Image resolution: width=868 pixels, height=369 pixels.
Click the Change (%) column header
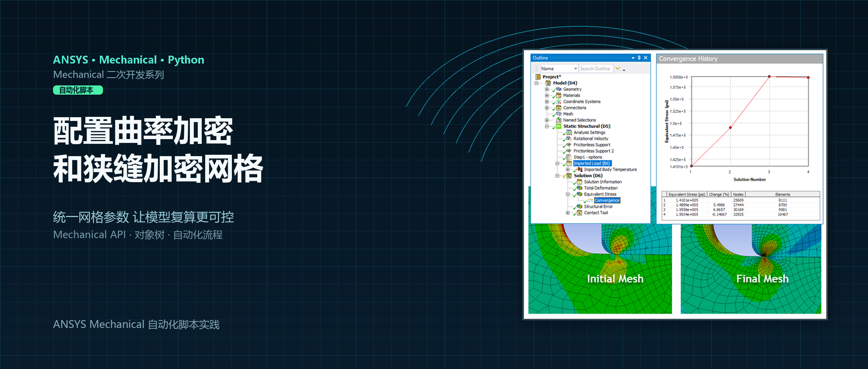click(x=719, y=194)
